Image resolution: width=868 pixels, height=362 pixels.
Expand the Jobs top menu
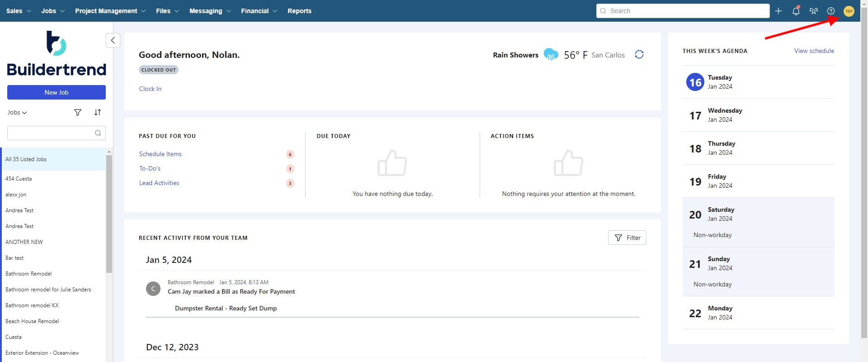click(53, 11)
